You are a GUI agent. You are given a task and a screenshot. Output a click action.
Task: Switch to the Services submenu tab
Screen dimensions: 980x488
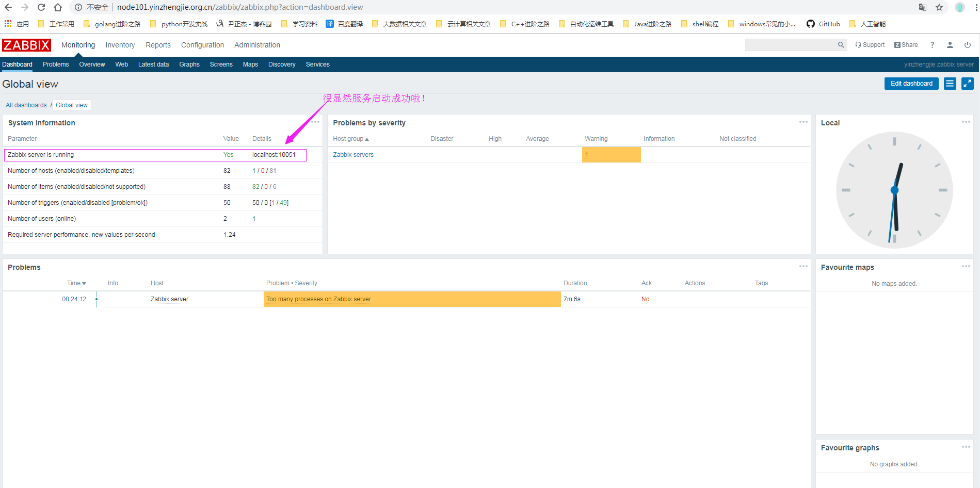317,64
